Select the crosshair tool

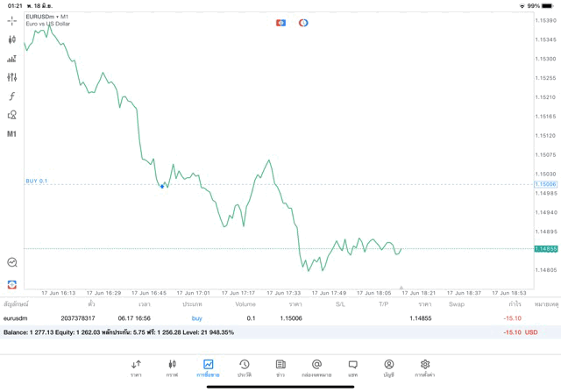pos(12,20)
